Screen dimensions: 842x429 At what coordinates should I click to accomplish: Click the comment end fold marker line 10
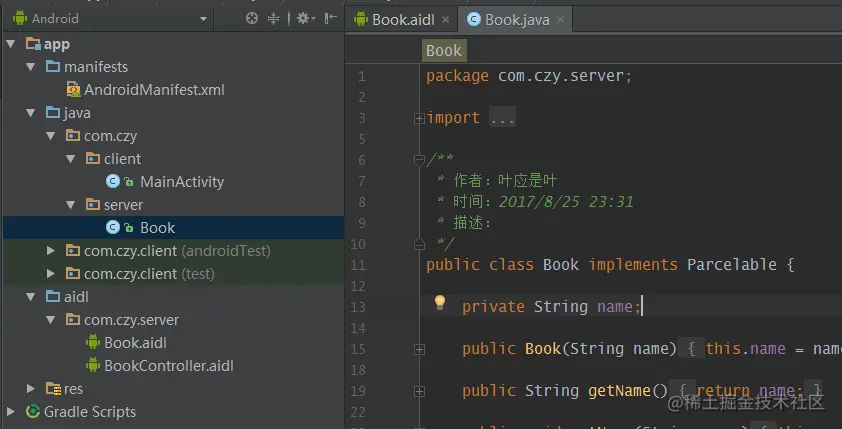coord(419,245)
